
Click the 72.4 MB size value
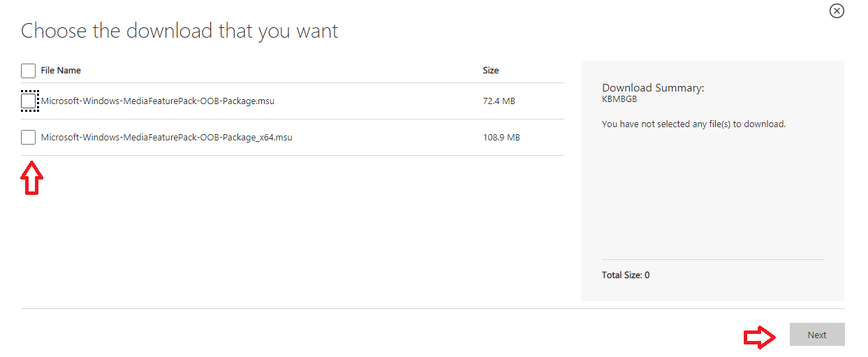[499, 101]
